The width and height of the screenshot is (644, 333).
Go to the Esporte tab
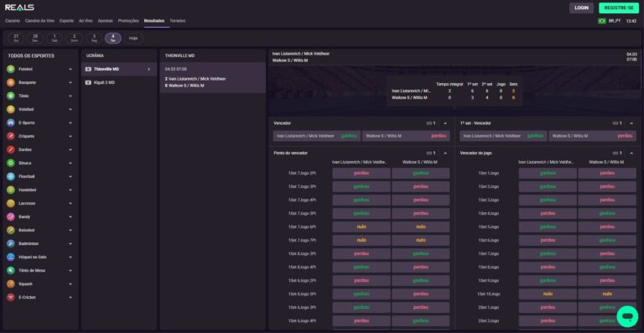click(66, 20)
